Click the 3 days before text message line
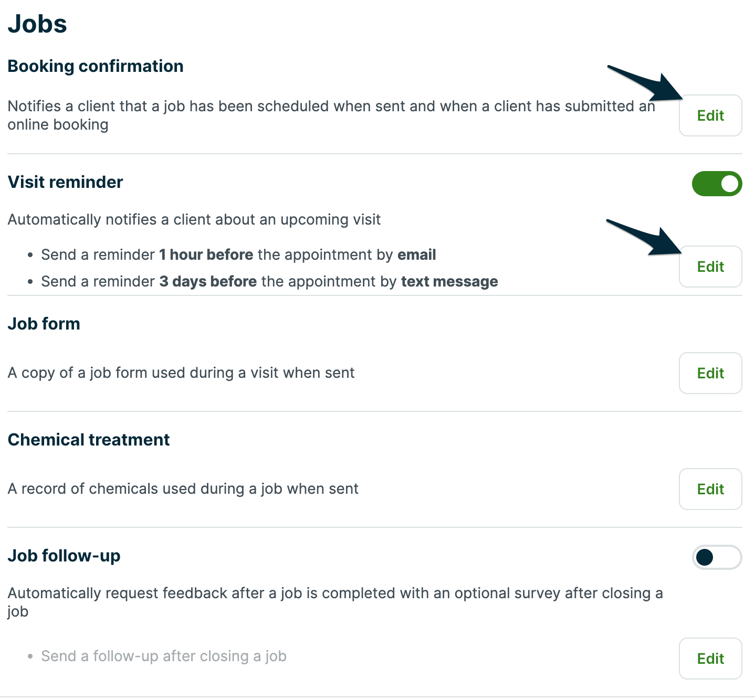The height and width of the screenshot is (700, 755). pyautogui.click(x=269, y=282)
